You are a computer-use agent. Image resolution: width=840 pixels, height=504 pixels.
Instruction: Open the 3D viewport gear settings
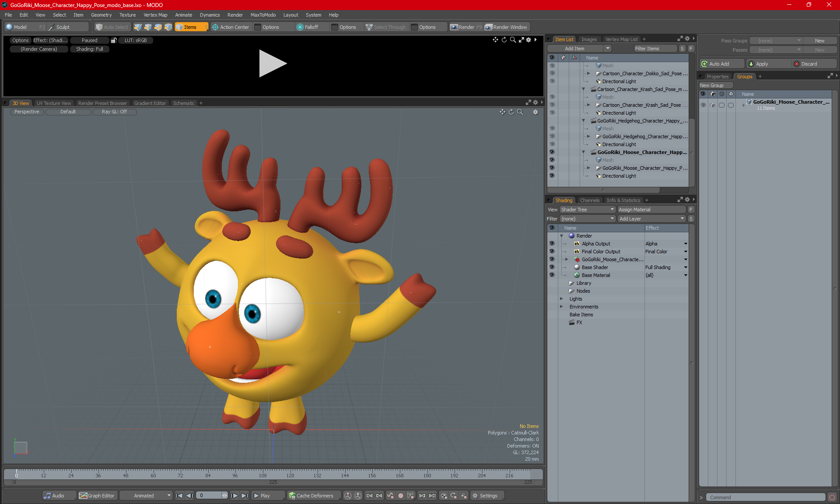pyautogui.click(x=535, y=112)
